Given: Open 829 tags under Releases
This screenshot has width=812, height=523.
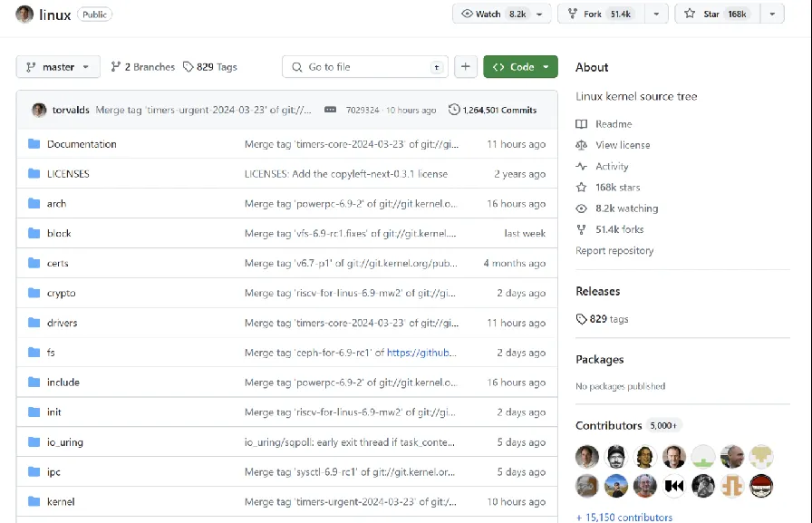Looking at the screenshot, I should [x=603, y=319].
